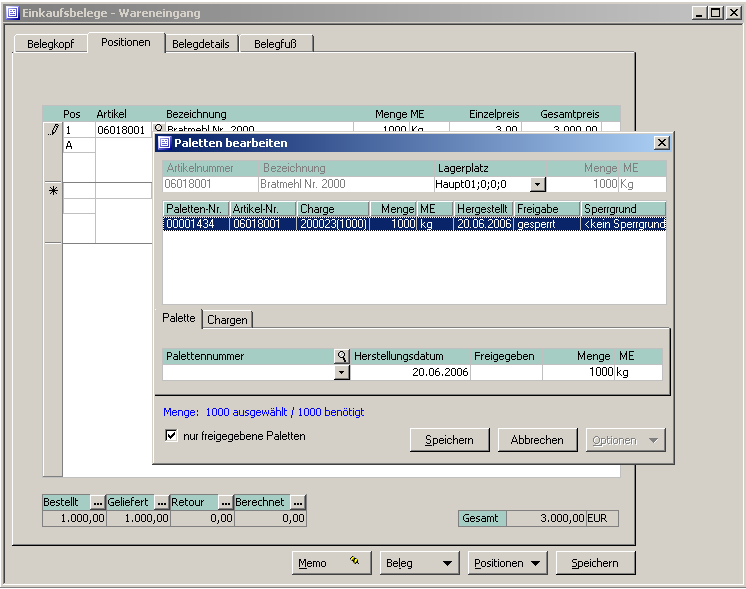This screenshot has height=589, width=746.
Task: Open the ellipsis button next to Geliefert
Action: tap(161, 502)
